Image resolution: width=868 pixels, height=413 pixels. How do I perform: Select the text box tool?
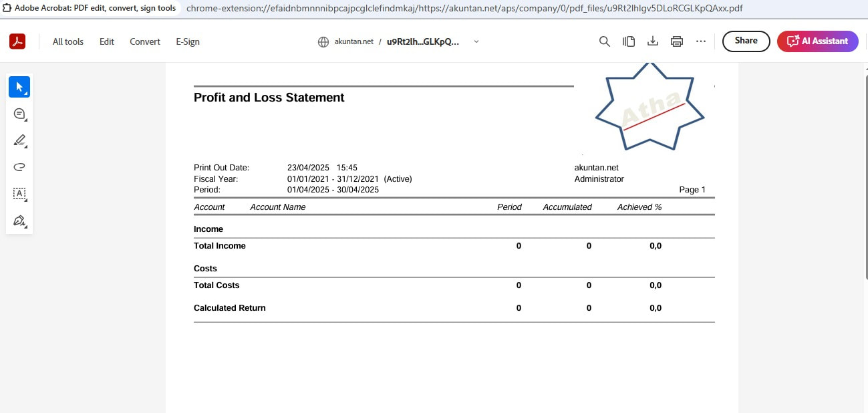click(x=19, y=194)
